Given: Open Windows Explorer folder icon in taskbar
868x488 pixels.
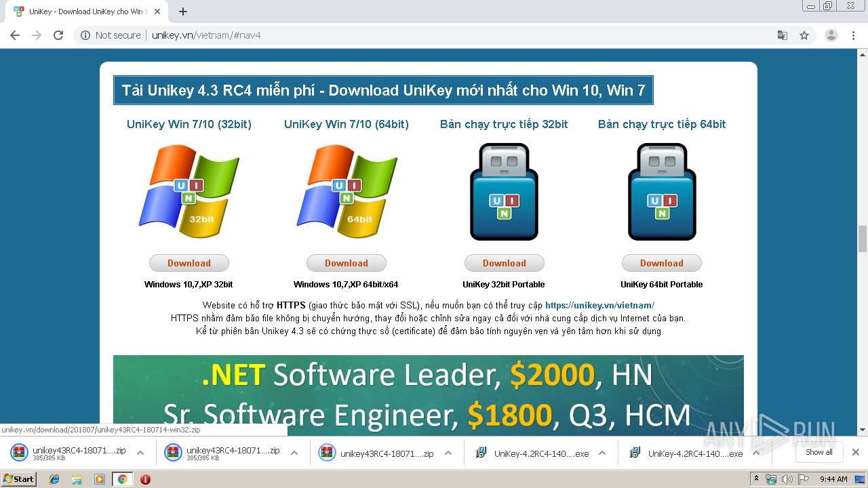Looking at the screenshot, I should point(77,479).
